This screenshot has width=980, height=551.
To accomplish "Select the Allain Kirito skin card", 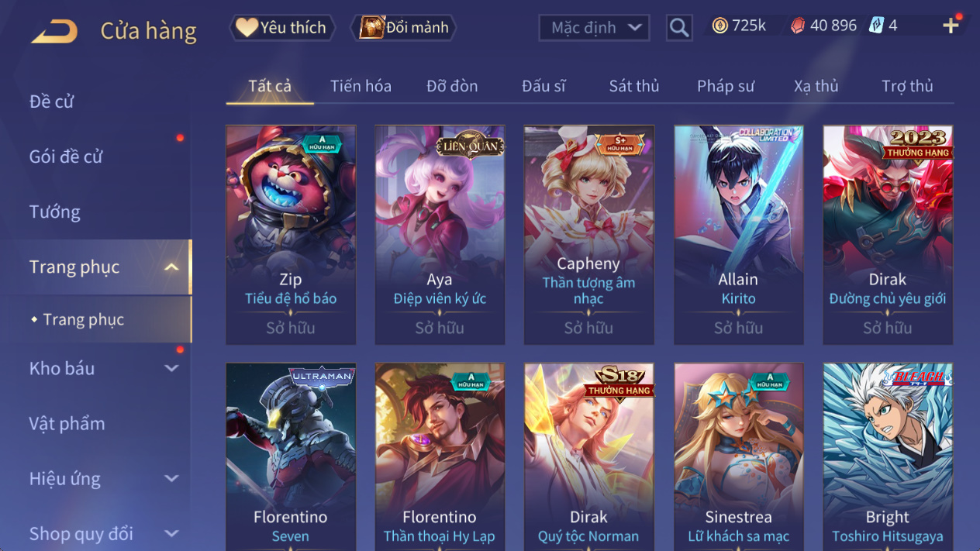I will click(x=738, y=235).
